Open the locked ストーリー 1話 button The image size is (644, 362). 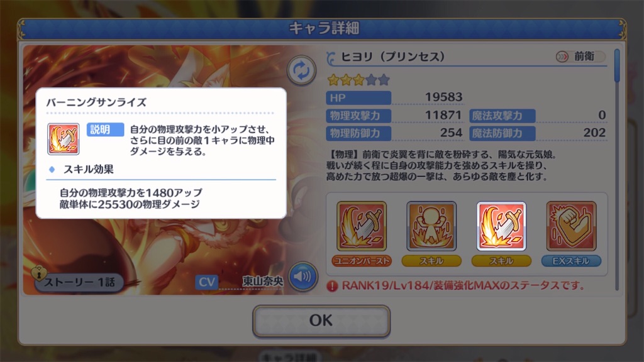(x=78, y=282)
